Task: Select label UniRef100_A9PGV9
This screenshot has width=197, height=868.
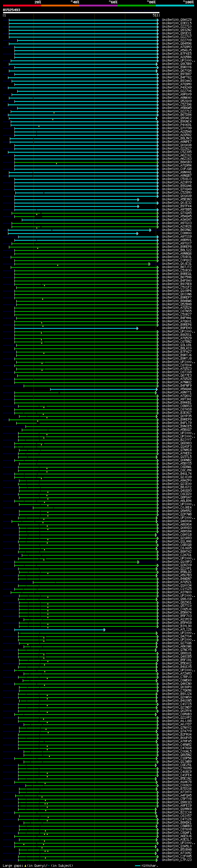Action: click(176, 94)
